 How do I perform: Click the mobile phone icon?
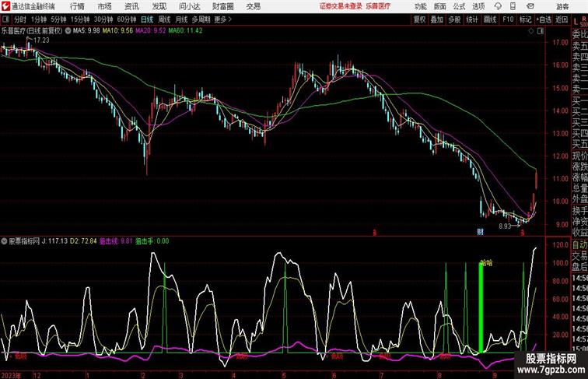513,6
